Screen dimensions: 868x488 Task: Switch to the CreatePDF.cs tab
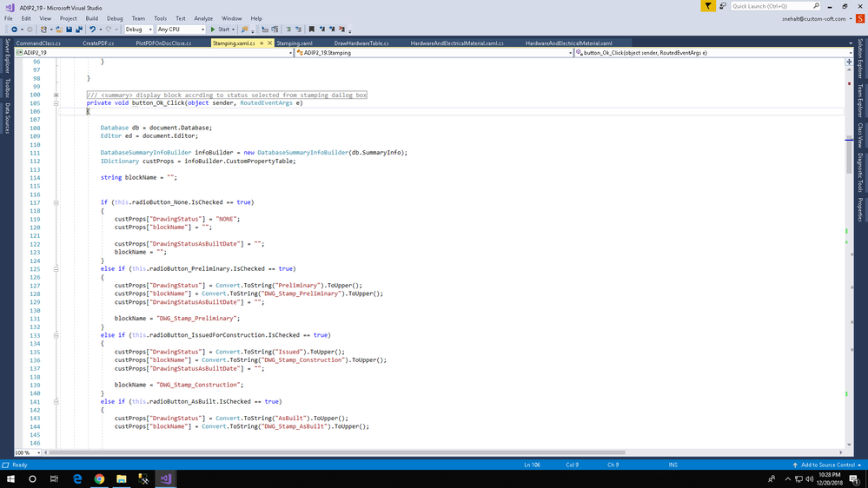[98, 43]
